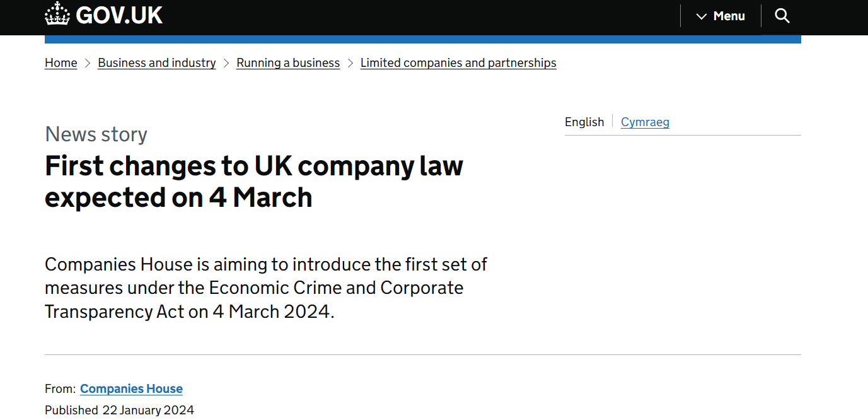
Task: Navigate to Running a business breadcrumb
Action: click(288, 63)
